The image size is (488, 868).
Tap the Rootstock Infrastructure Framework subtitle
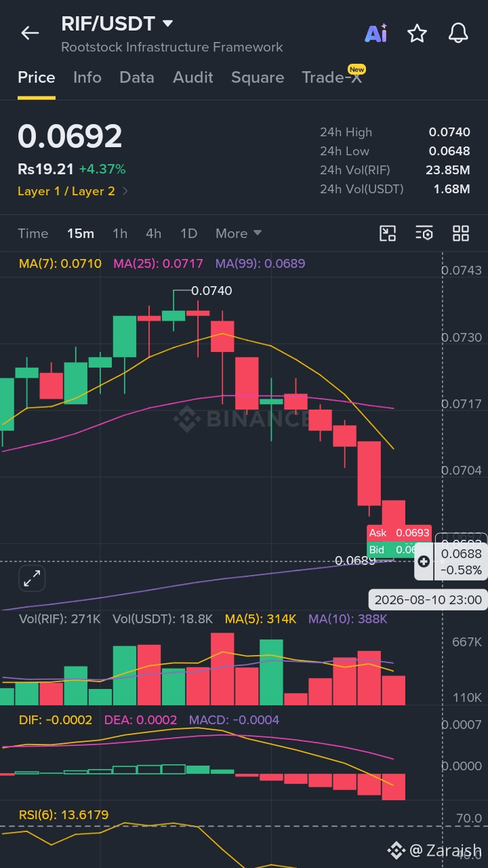[x=172, y=47]
